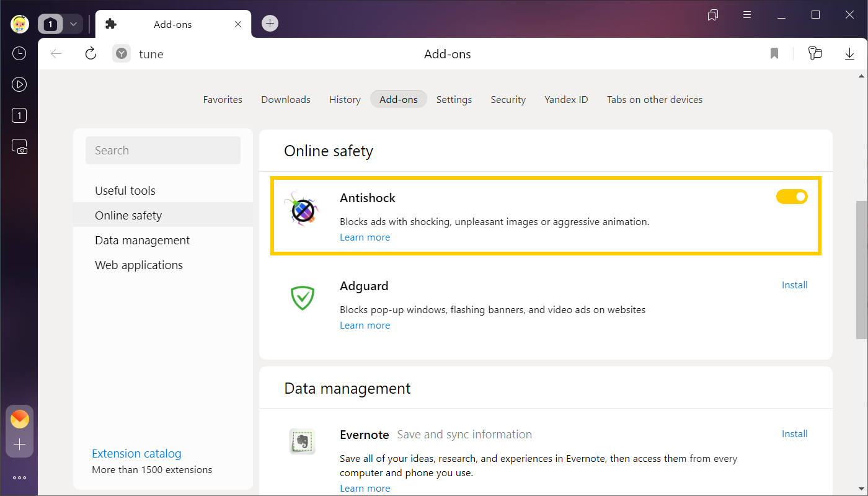Switch to the Downloads tab
This screenshot has width=868, height=496.
click(x=286, y=99)
